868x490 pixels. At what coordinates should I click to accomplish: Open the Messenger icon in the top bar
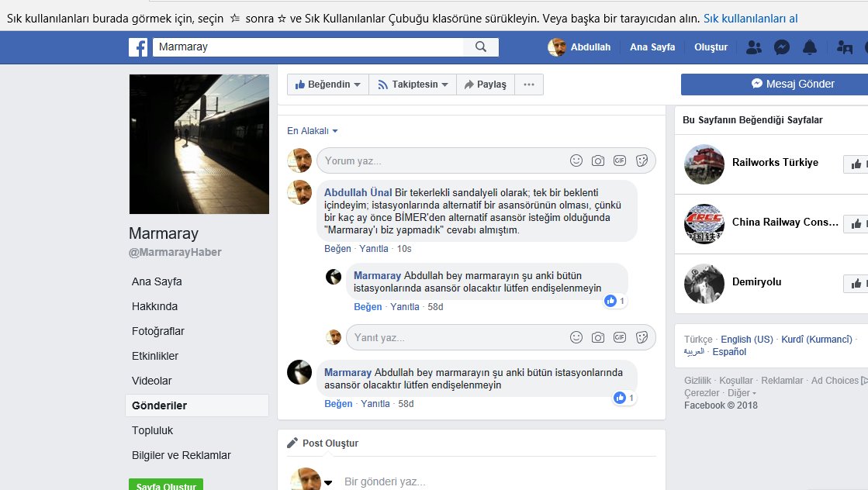(782, 47)
